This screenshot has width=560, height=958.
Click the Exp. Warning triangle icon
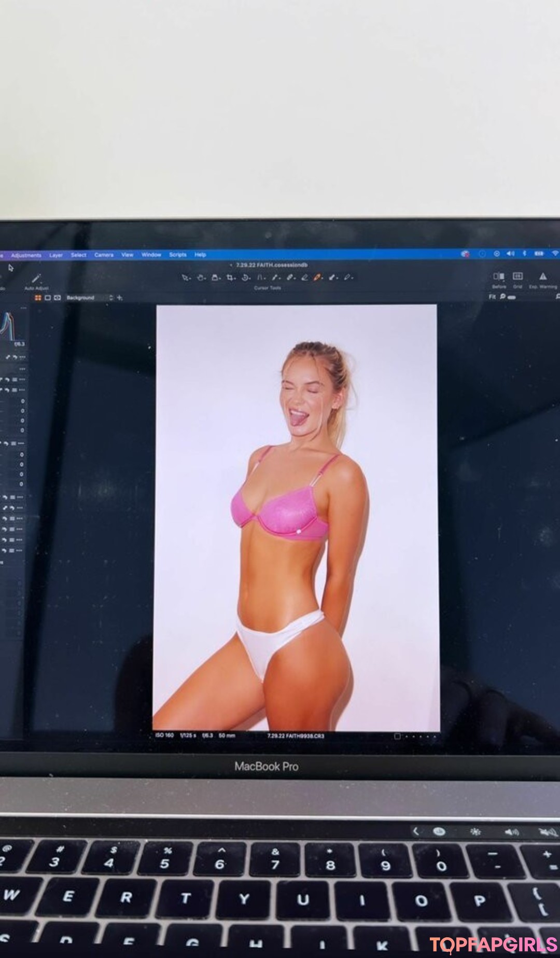pyautogui.click(x=543, y=276)
